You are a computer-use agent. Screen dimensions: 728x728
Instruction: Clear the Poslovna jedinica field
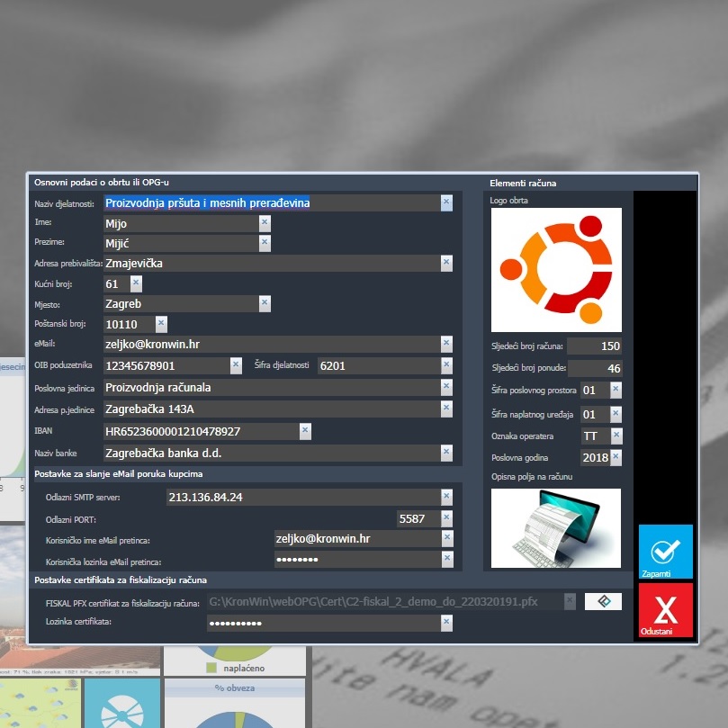click(446, 387)
